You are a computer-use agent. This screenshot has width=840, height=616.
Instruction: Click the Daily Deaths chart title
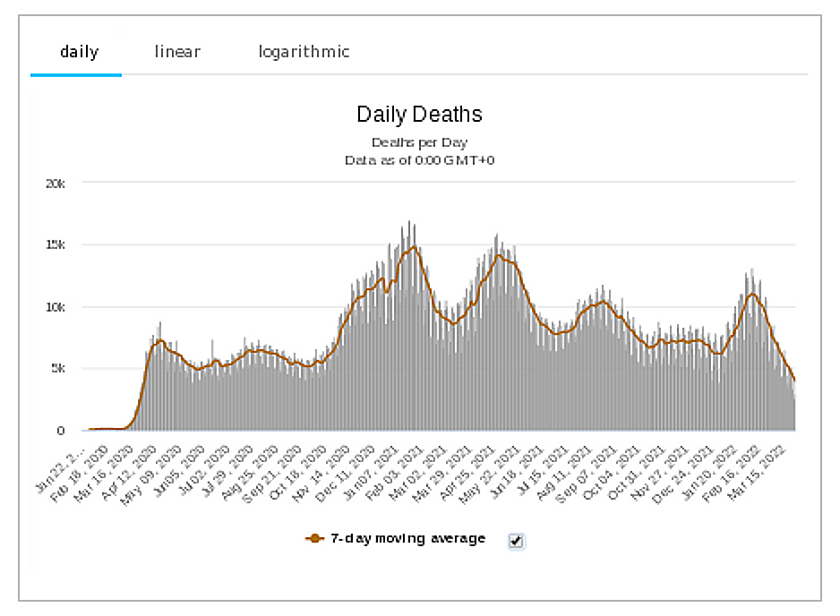pos(419,115)
